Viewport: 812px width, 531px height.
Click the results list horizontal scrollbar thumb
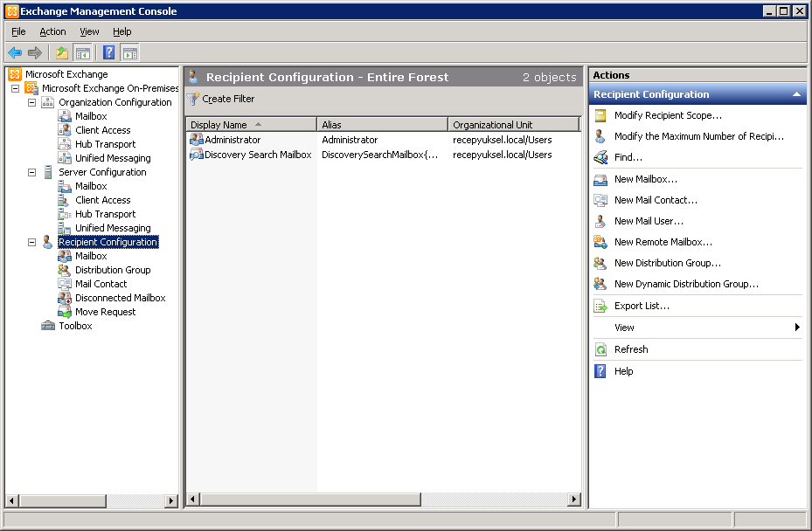click(x=310, y=499)
